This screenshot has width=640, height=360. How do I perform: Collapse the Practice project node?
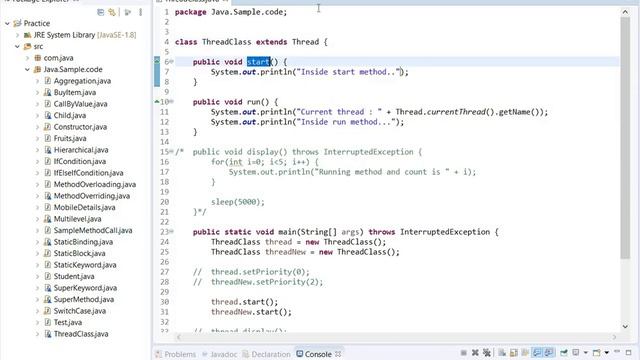pyautogui.click(x=7, y=24)
